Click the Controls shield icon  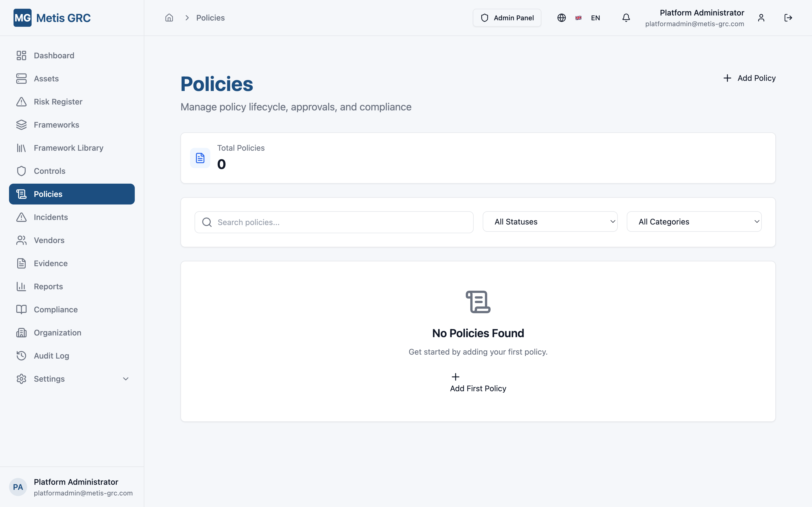tap(21, 171)
